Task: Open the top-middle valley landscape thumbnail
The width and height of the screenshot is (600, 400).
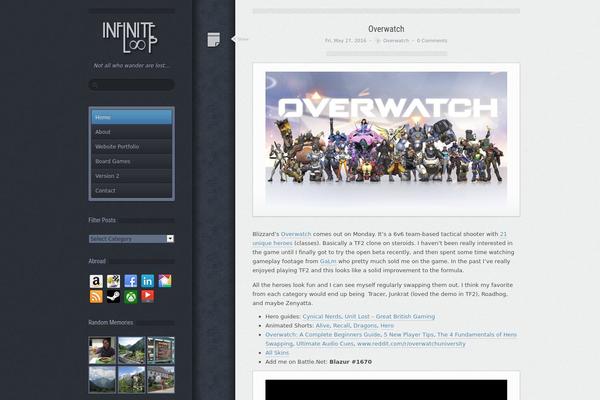Action: [132, 350]
